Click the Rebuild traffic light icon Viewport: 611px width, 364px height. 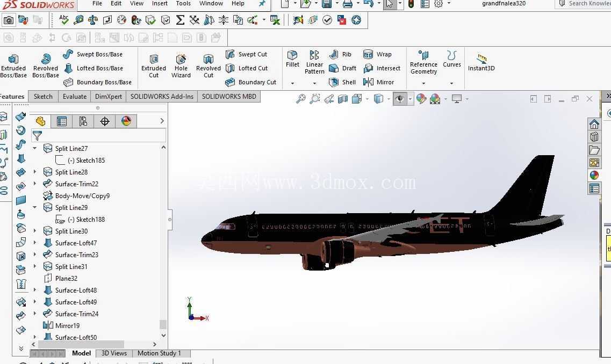coord(411,4)
